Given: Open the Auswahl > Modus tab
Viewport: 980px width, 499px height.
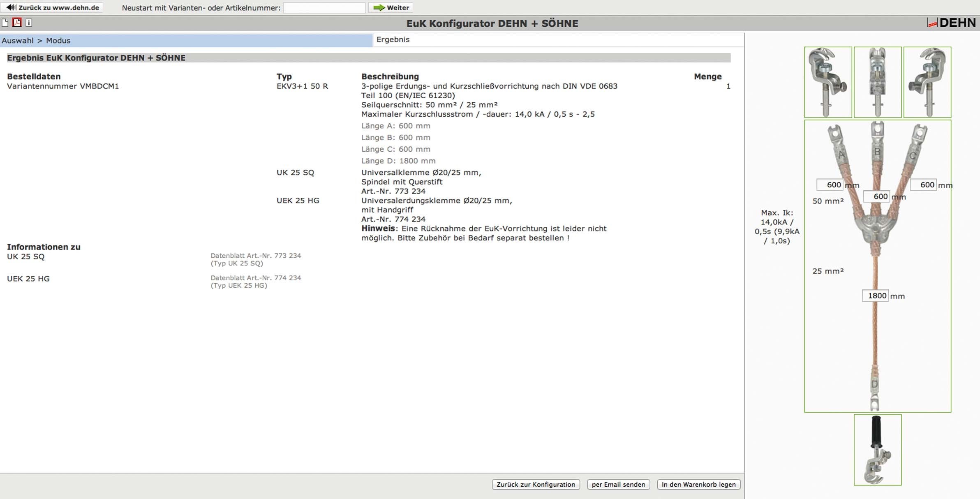Looking at the screenshot, I should tap(36, 40).
